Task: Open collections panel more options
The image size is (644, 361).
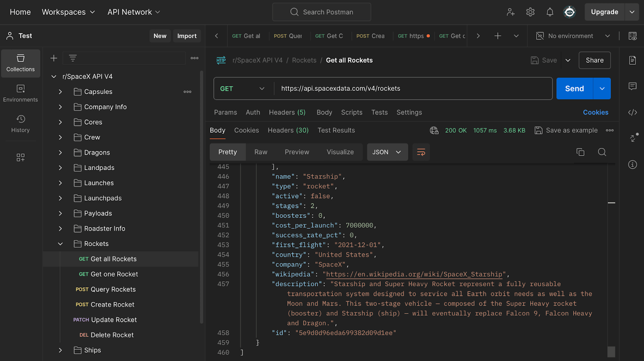Action: point(194,58)
